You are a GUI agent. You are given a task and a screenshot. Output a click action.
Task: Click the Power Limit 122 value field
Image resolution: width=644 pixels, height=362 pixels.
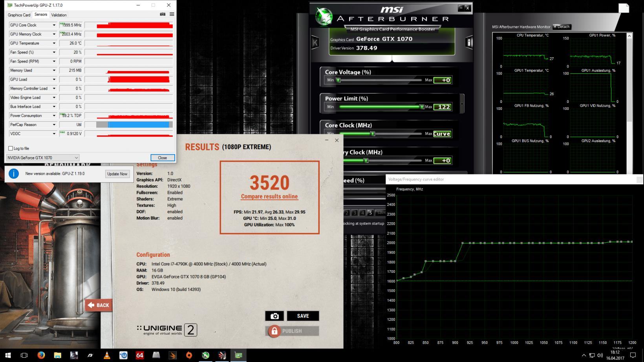pos(443,107)
